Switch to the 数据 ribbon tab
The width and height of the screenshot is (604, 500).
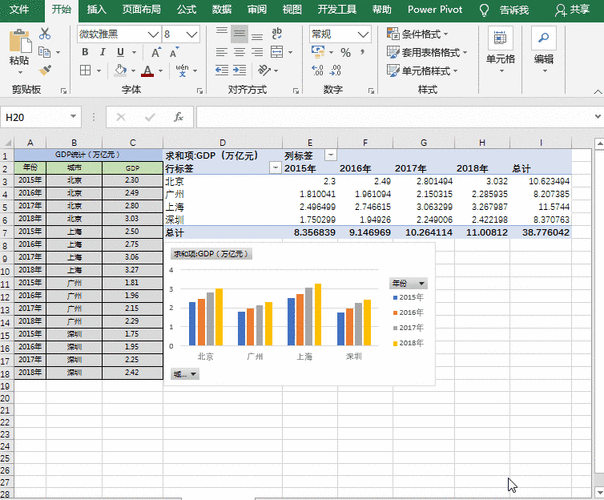[x=222, y=9]
